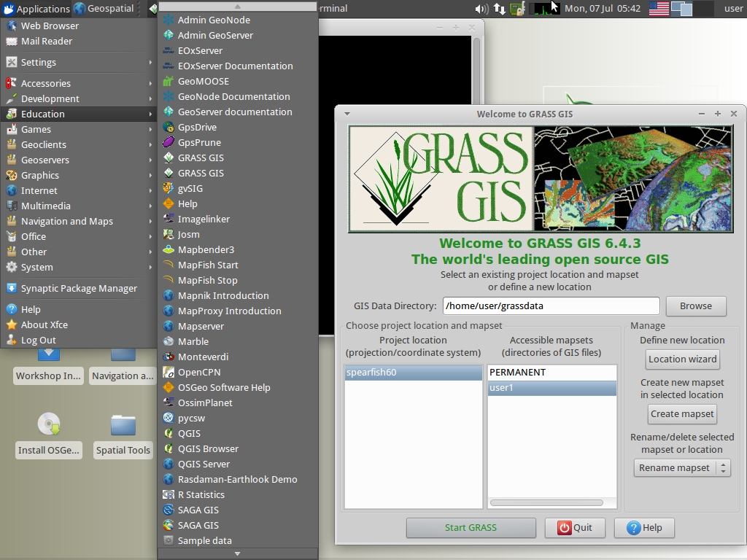Click the volume speaker icon in panel
The height and width of the screenshot is (560, 747).
481,9
